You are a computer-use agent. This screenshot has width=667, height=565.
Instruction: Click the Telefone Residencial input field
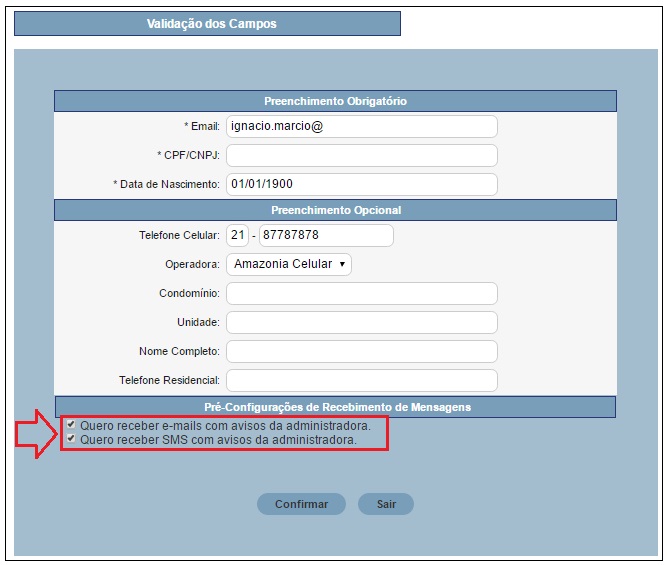(x=361, y=380)
